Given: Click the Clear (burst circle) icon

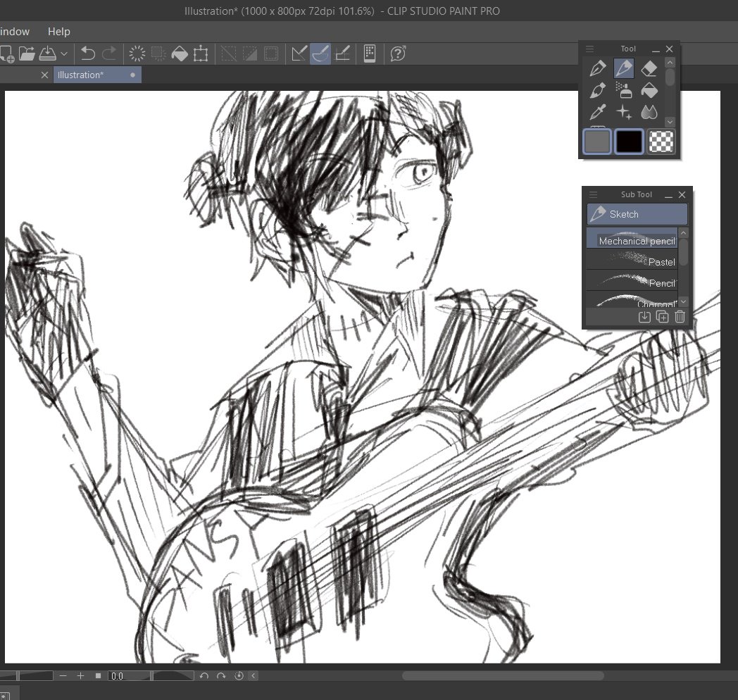Looking at the screenshot, I should click(137, 54).
